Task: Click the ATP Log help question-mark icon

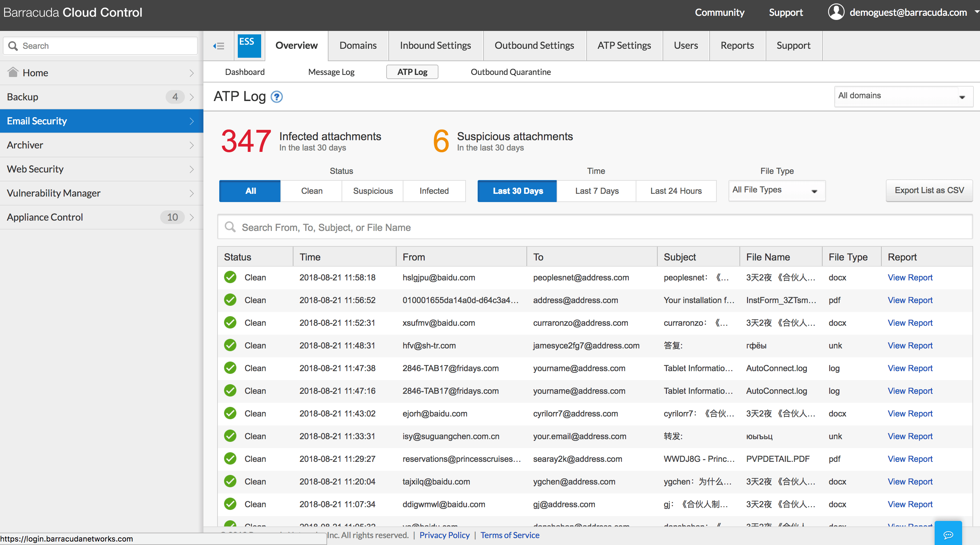Action: tap(277, 97)
